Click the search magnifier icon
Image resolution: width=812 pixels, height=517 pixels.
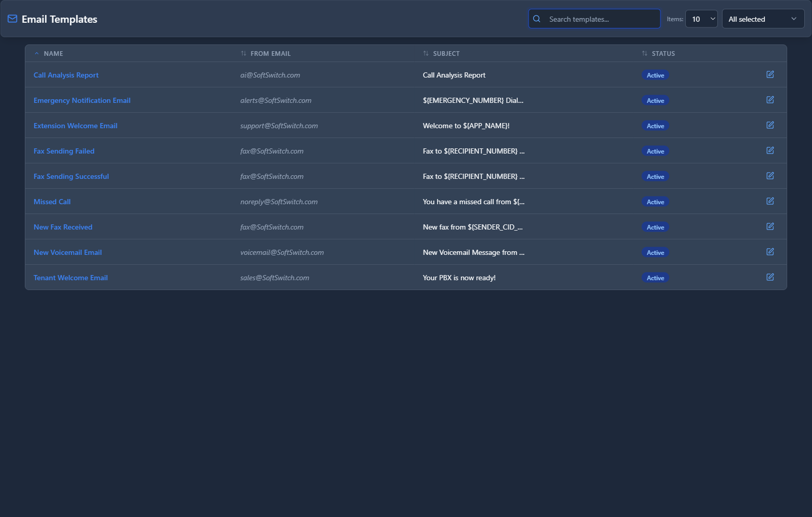[537, 19]
